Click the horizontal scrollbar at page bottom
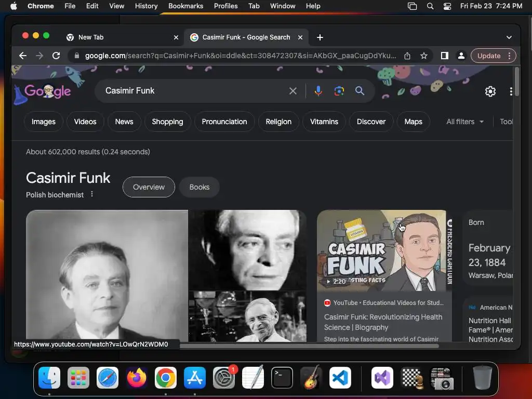Viewport: 532px width, 399px height. click(x=309, y=346)
